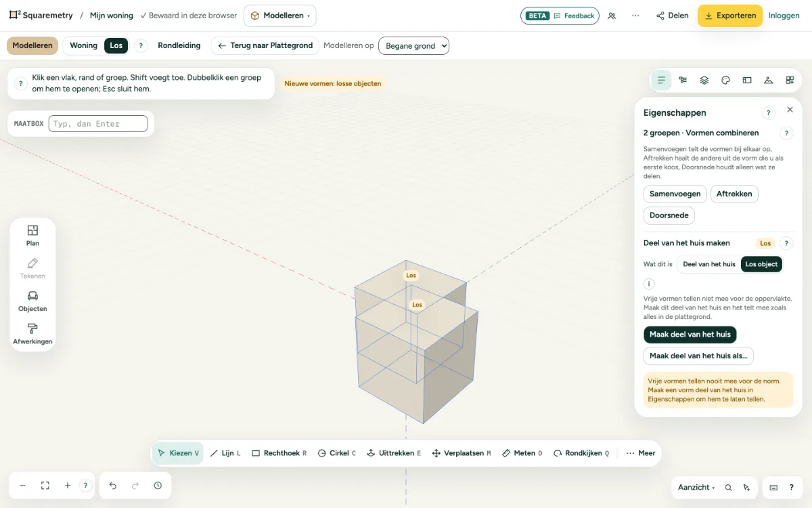Click the search magnifier icon
Screen dimensions: 812x508
tap(728, 487)
